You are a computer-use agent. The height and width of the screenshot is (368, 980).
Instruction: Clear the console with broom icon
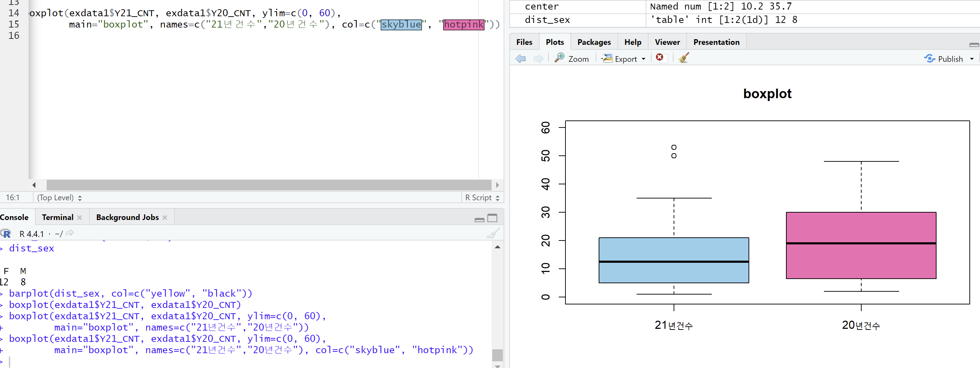click(x=493, y=233)
